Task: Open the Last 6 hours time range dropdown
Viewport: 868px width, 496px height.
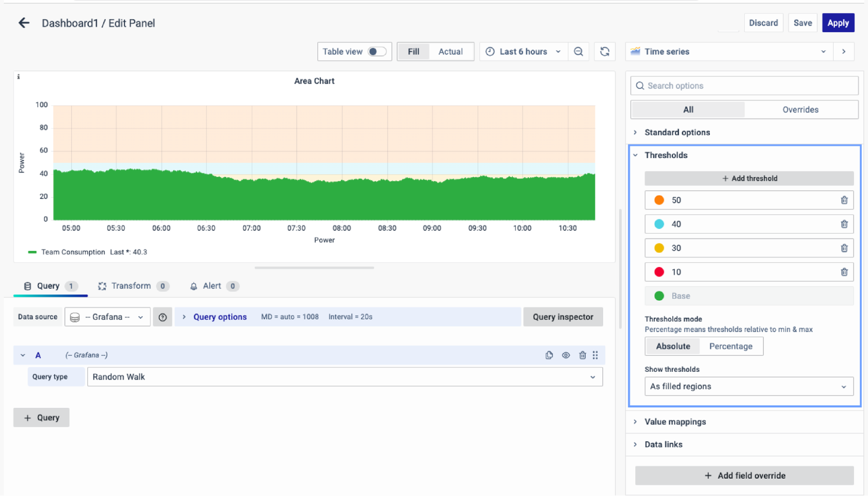Action: pos(524,52)
